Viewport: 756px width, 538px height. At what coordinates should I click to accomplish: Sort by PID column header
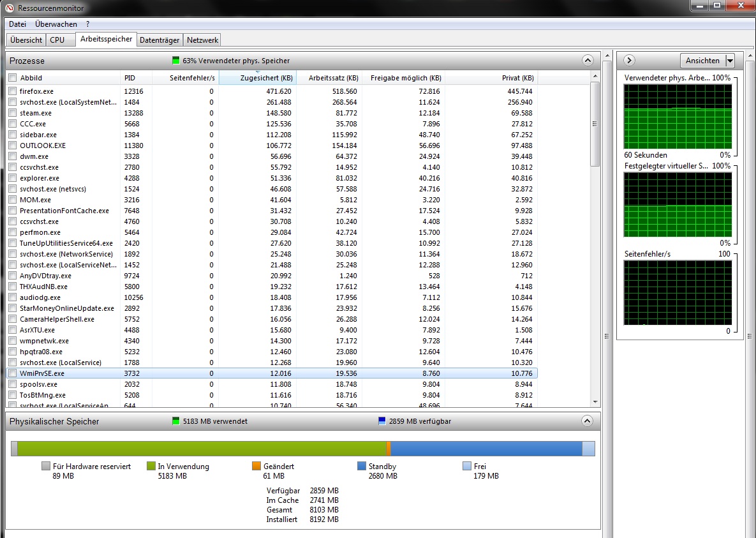136,78
